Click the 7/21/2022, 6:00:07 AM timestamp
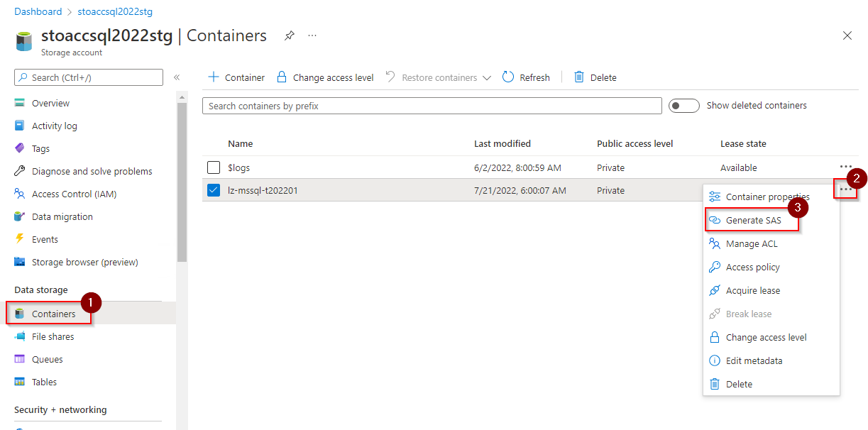Screen dimensions: 868x430 pyautogui.click(x=520, y=191)
